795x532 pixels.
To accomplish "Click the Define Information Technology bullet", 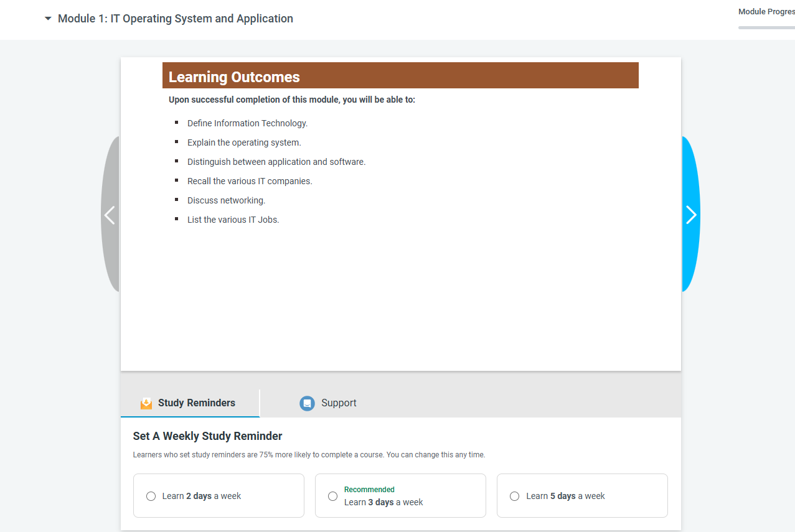I will (x=247, y=123).
